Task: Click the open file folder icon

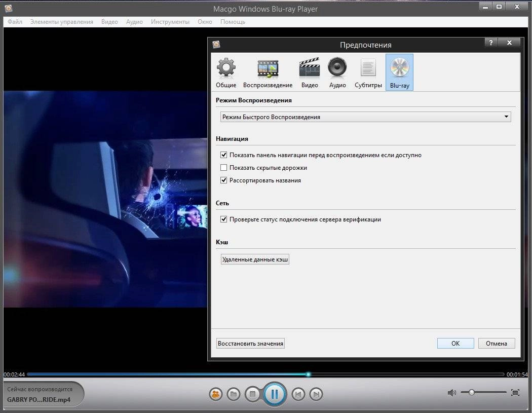Action: point(234,394)
